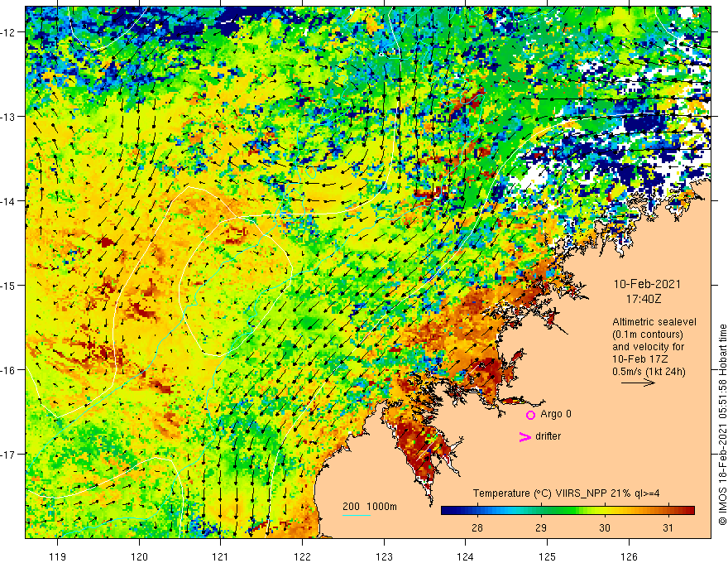Click latitude axis label -16
This screenshot has height=563, width=728.
click(x=9, y=370)
